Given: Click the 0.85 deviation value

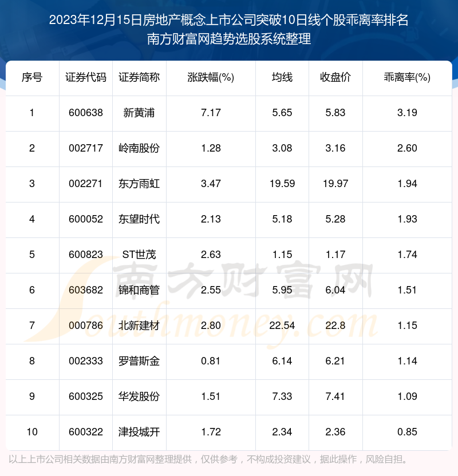Looking at the screenshot, I should pyautogui.click(x=407, y=432).
